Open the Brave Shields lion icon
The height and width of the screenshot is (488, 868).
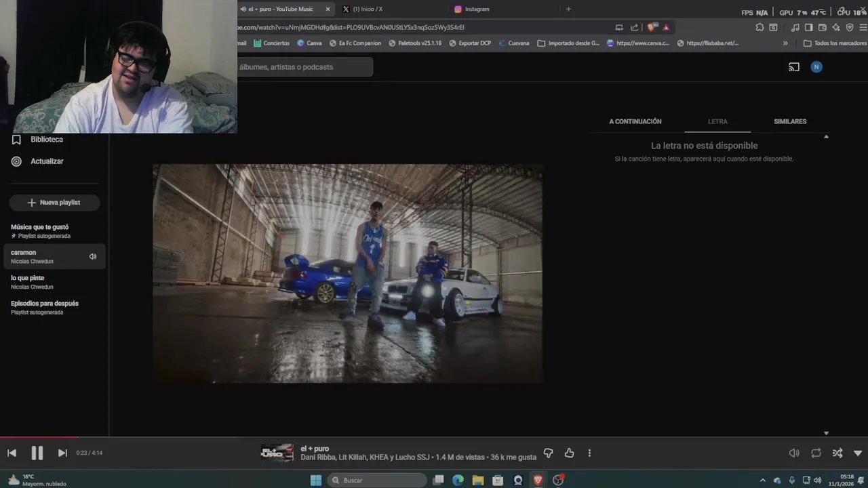(652, 27)
